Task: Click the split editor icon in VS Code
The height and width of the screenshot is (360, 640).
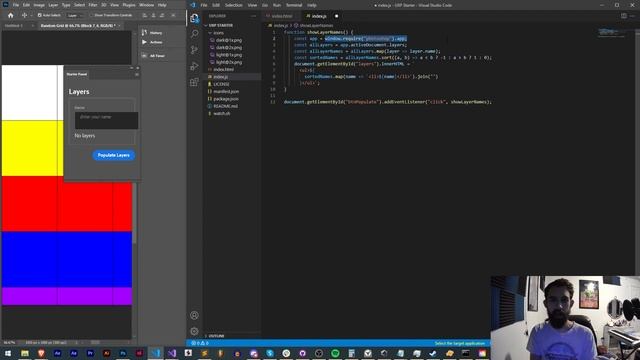Action: coord(624,16)
